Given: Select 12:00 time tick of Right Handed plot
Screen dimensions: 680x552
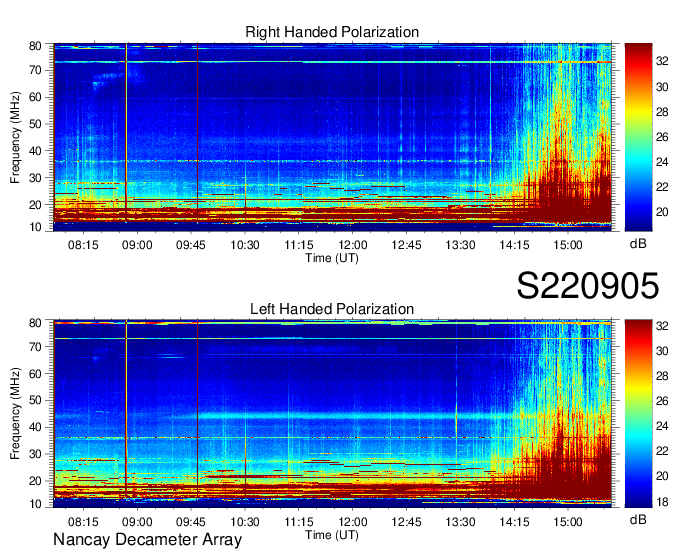Looking at the screenshot, I should tap(353, 245).
